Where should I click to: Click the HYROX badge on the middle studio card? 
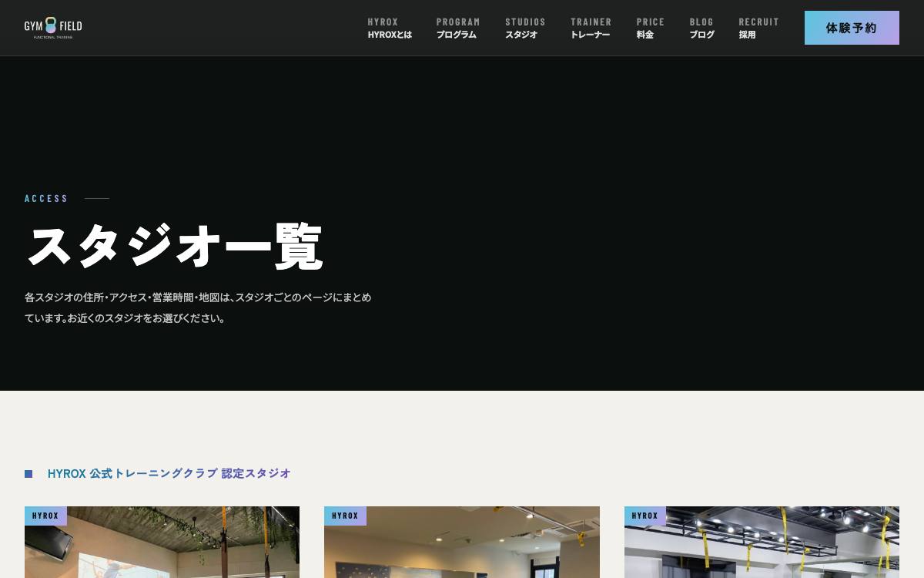click(345, 516)
